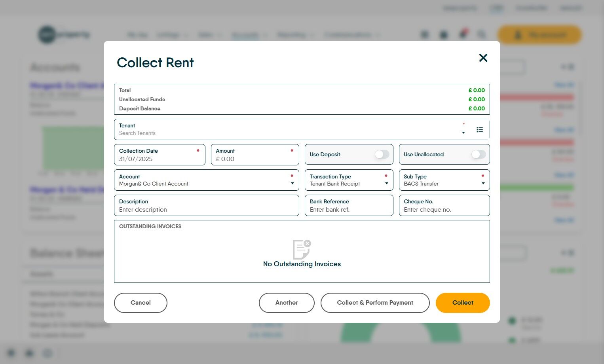Close the Collect Rent dialog
The height and width of the screenshot is (364, 604).
[483, 58]
